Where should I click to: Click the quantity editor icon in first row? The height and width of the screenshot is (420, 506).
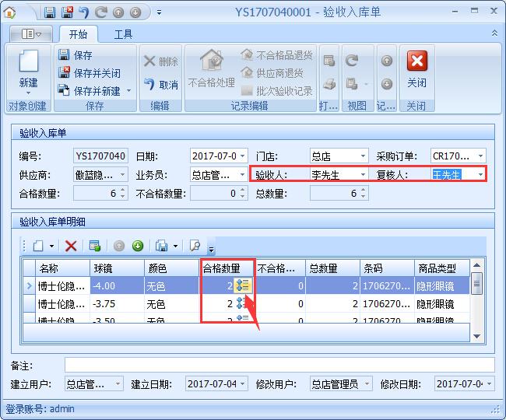(242, 285)
